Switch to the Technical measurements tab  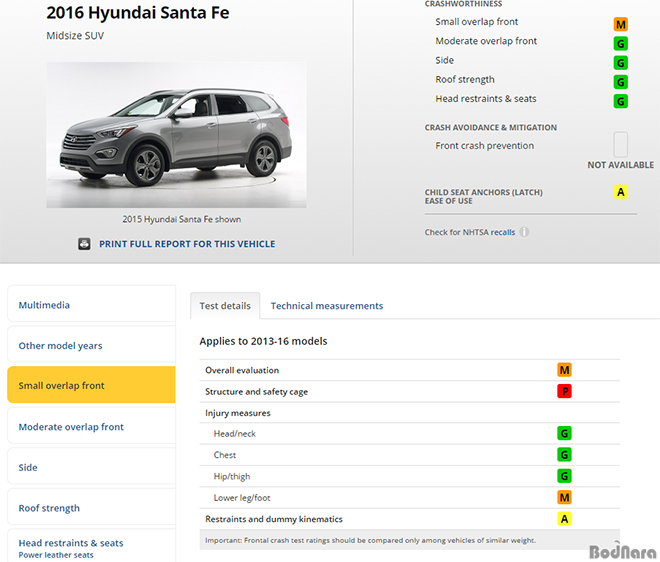pos(327,306)
